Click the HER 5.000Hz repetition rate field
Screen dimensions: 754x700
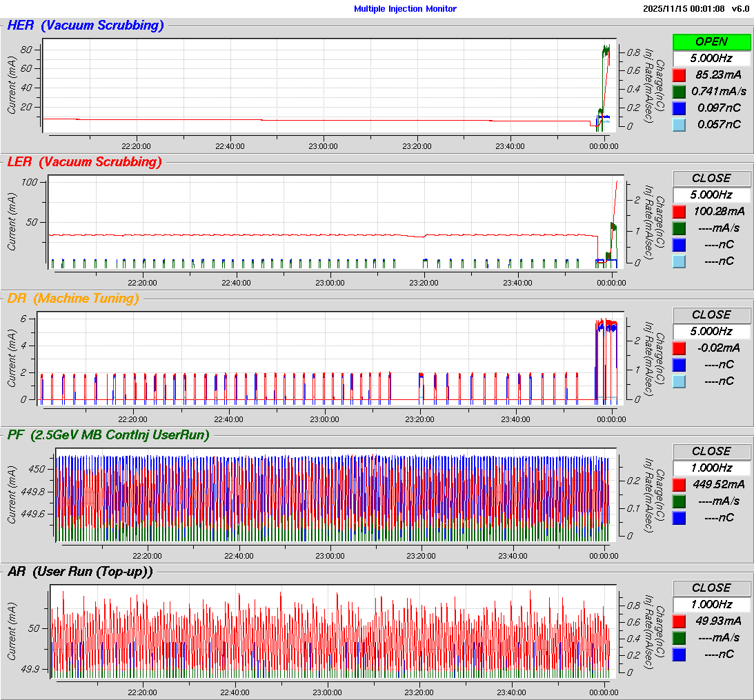[x=711, y=59]
